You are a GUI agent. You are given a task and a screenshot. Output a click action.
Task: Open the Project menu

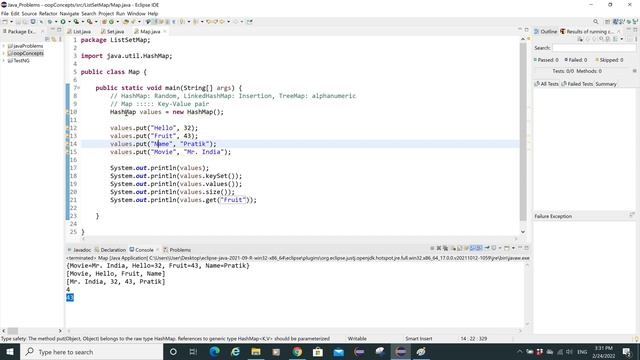(106, 13)
